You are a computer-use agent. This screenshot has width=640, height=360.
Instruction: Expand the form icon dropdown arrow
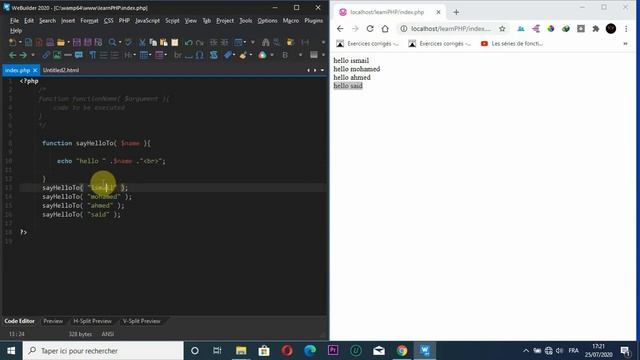click(166, 55)
